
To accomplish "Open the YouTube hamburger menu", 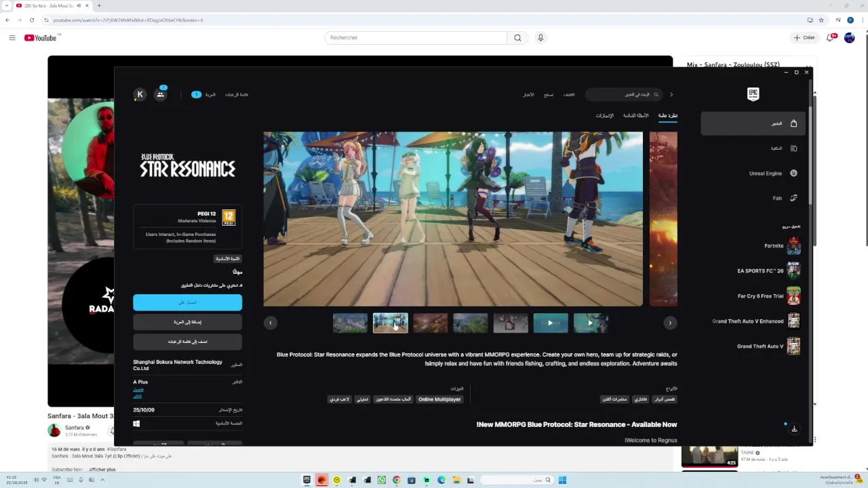I will tap(12, 38).
